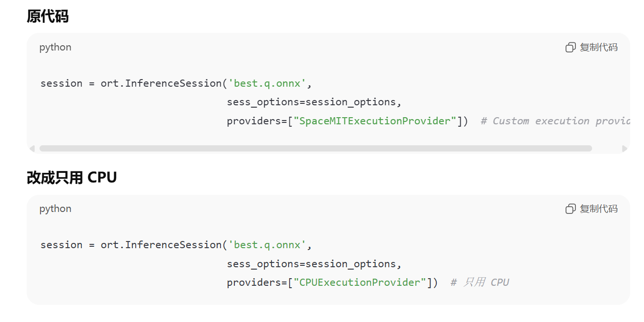Click the right scroll arrow of the first code block
The width and height of the screenshot is (644, 322).
point(624,149)
